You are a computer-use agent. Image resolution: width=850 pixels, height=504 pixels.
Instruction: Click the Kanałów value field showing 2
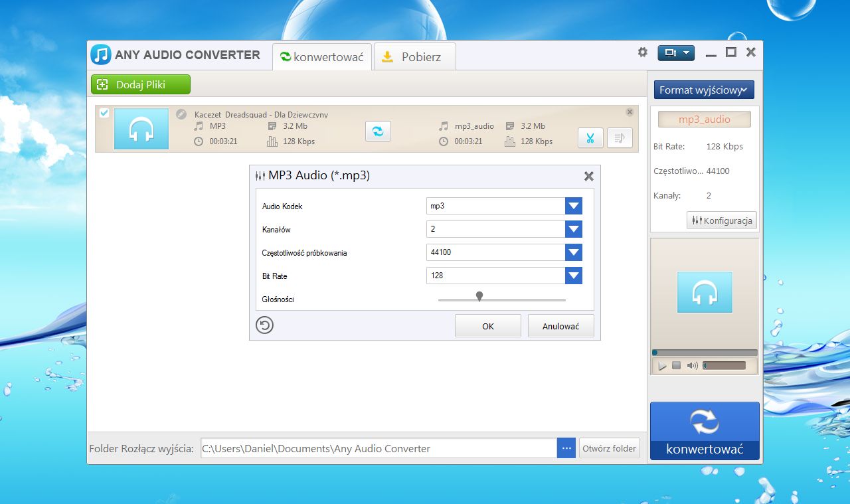pyautogui.click(x=496, y=229)
